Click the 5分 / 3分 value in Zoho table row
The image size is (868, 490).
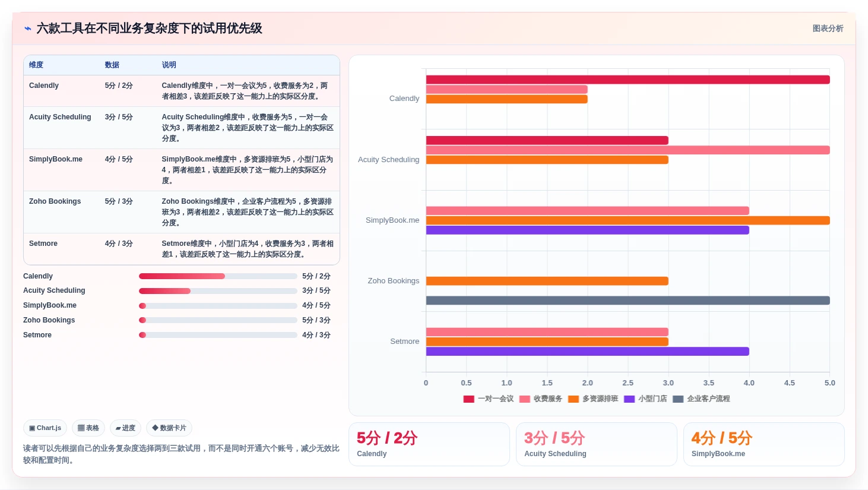coord(119,201)
